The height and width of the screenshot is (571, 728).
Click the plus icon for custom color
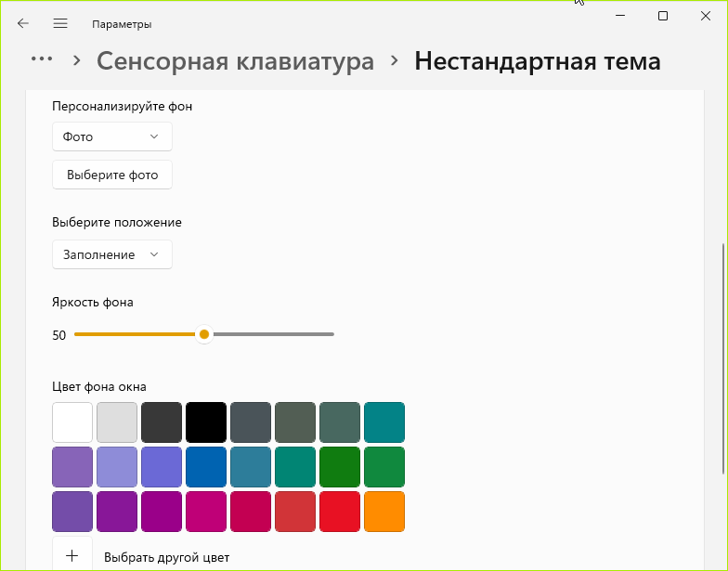point(72,556)
